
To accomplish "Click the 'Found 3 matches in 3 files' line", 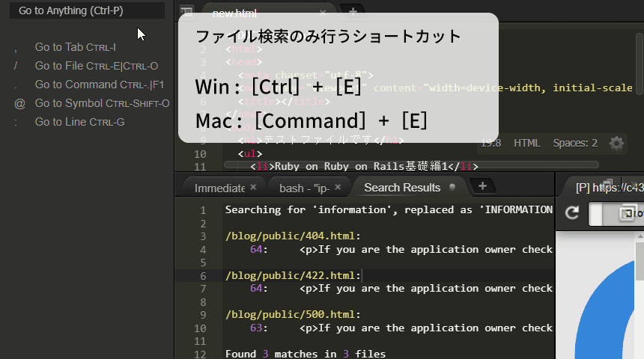I will click(x=306, y=354).
